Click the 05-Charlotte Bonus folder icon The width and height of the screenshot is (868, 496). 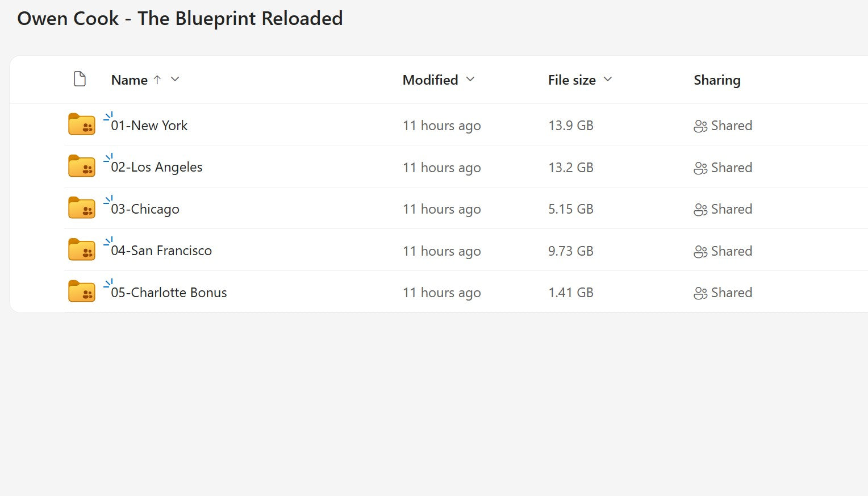point(81,291)
